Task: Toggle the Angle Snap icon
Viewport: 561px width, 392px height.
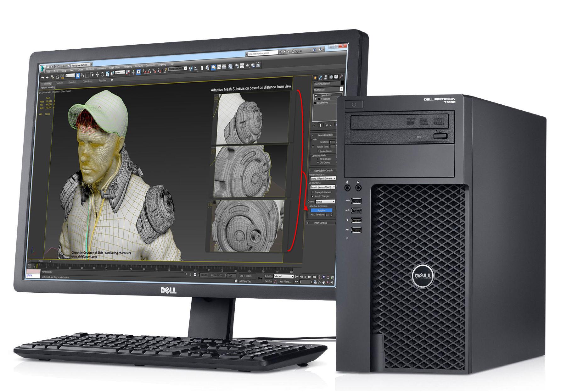Action: pyautogui.click(x=149, y=71)
